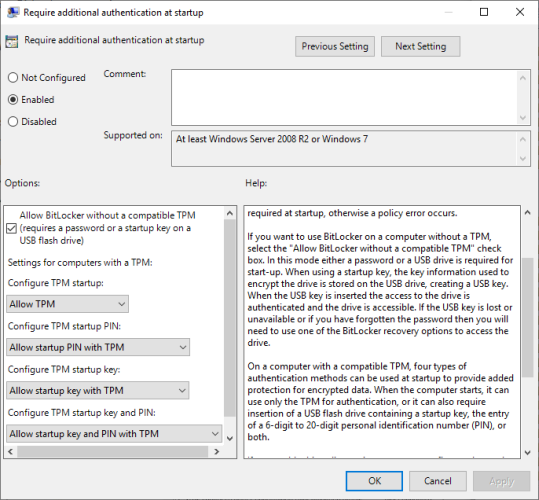Click the Help pane vertical scrollbar thumb
Viewport: 539px width, 500px height.
click(x=528, y=318)
